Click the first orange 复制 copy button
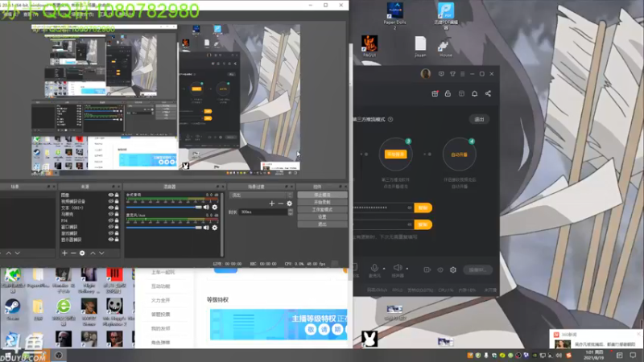The image size is (644, 362). (423, 208)
